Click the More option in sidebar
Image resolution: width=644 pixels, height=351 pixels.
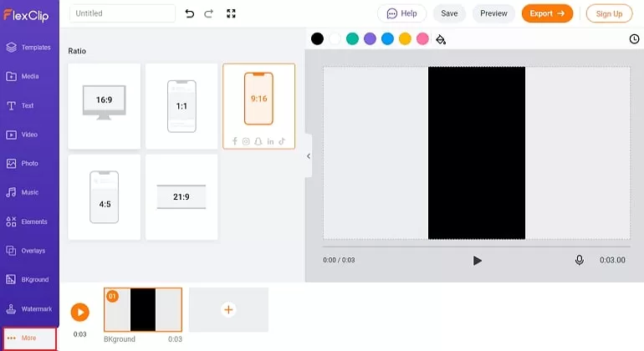(29, 338)
